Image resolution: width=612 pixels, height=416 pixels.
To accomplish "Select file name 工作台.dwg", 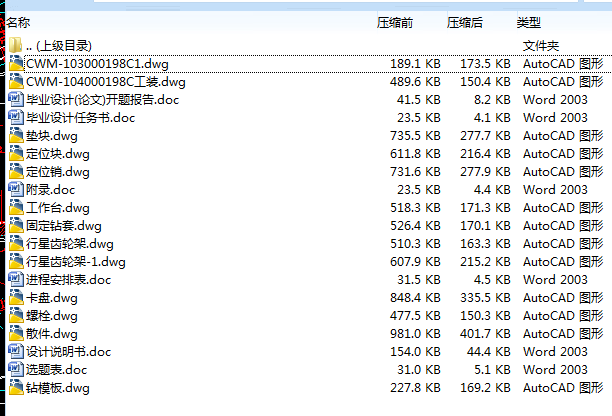I will (x=58, y=208).
